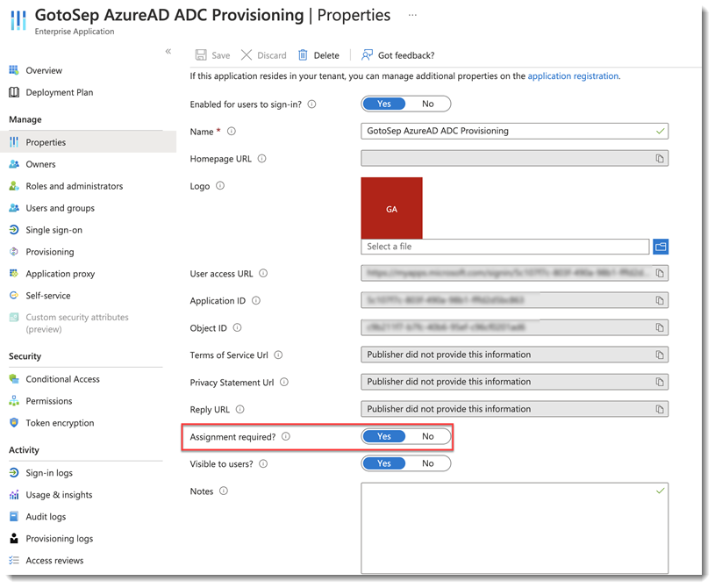Copy the Privacy Statement Url value
This screenshot has height=588, width=715.
click(x=660, y=382)
